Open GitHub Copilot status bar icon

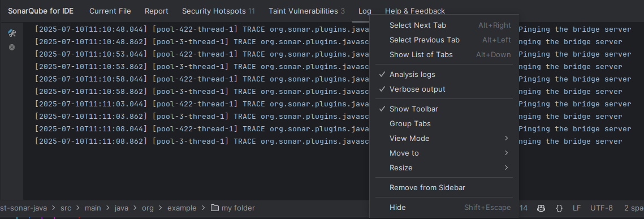point(541,208)
